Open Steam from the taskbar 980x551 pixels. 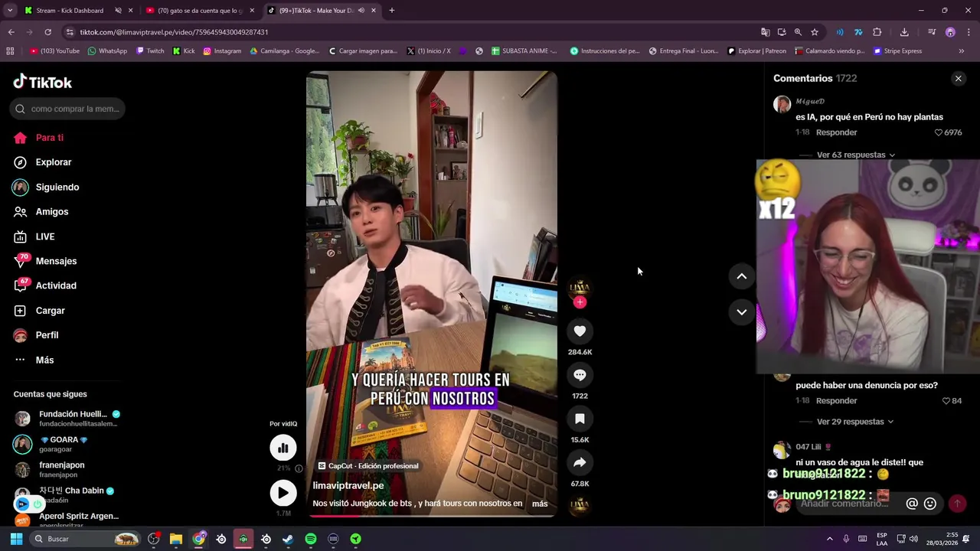(x=288, y=539)
